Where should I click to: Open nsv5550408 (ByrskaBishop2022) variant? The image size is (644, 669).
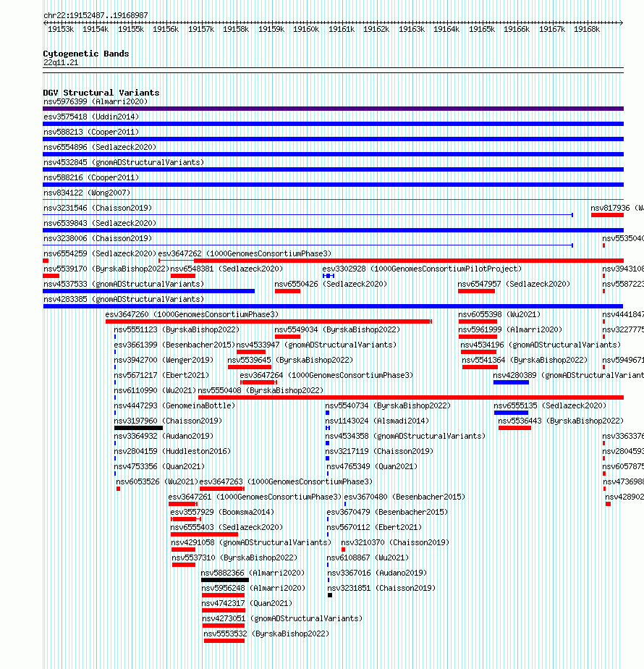click(260, 390)
